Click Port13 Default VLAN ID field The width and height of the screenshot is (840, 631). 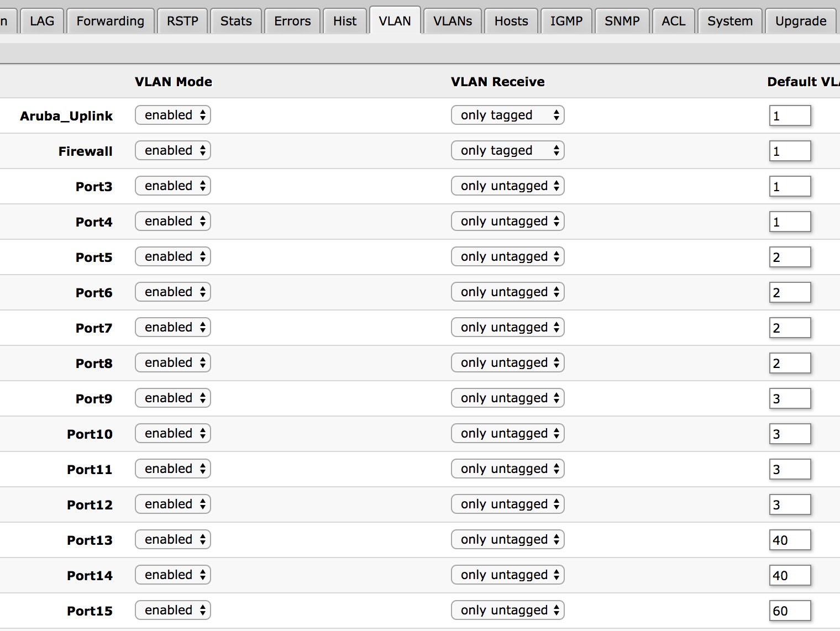[x=790, y=540]
